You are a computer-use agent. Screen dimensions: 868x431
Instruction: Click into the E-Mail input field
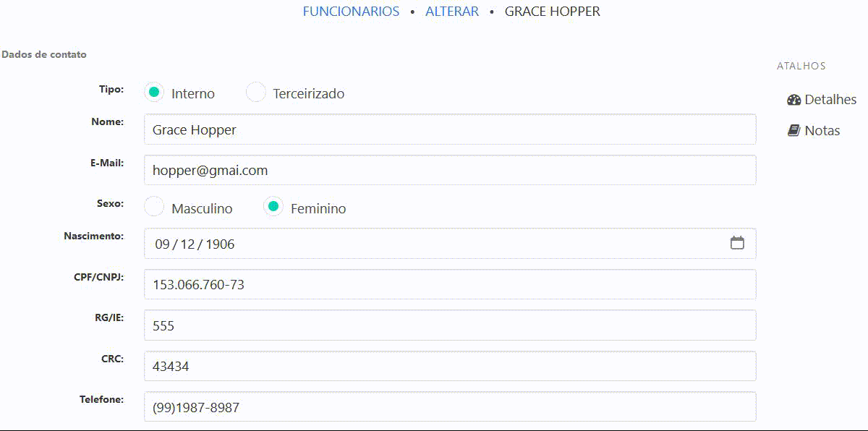(449, 171)
